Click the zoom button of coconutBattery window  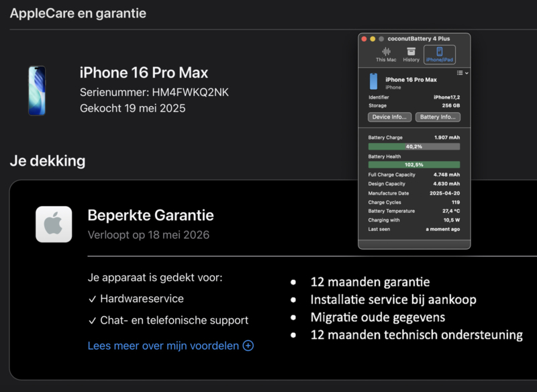382,39
